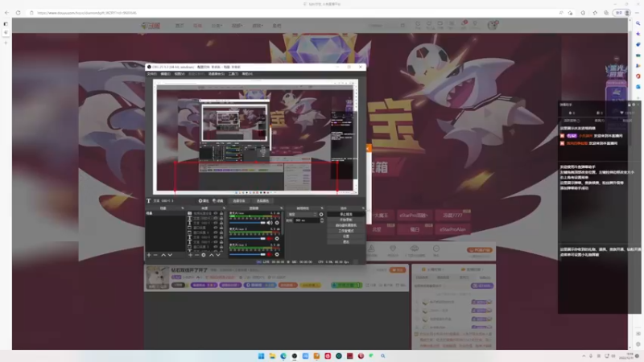Image resolution: width=644 pixels, height=362 pixels.
Task: Toggle lock on Window Capture 4 source
Action: pos(222,232)
